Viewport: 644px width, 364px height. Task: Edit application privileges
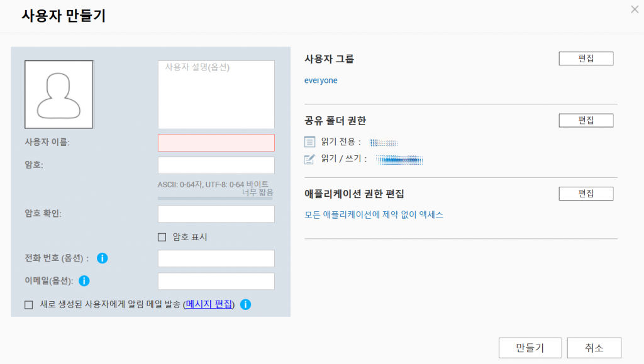[x=586, y=194]
